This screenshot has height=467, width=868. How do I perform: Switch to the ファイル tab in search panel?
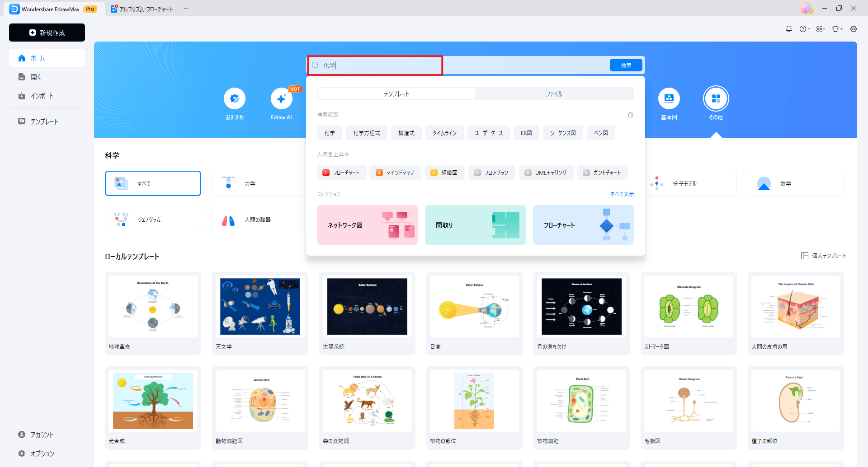[x=554, y=94]
